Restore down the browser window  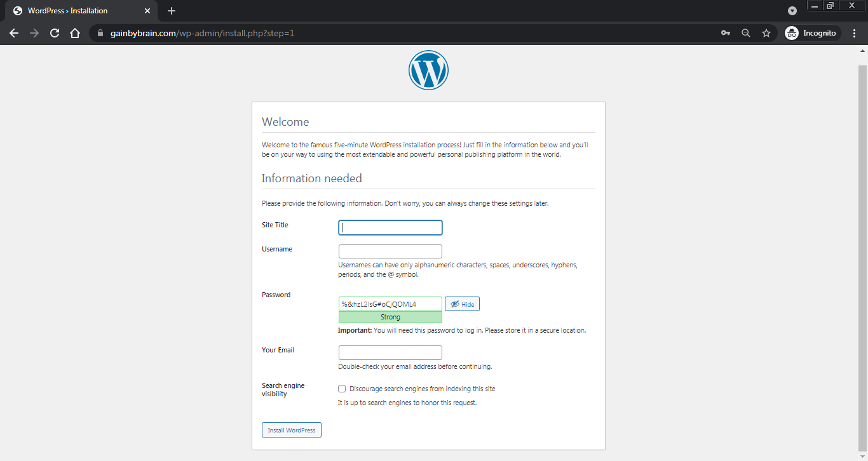click(x=830, y=6)
